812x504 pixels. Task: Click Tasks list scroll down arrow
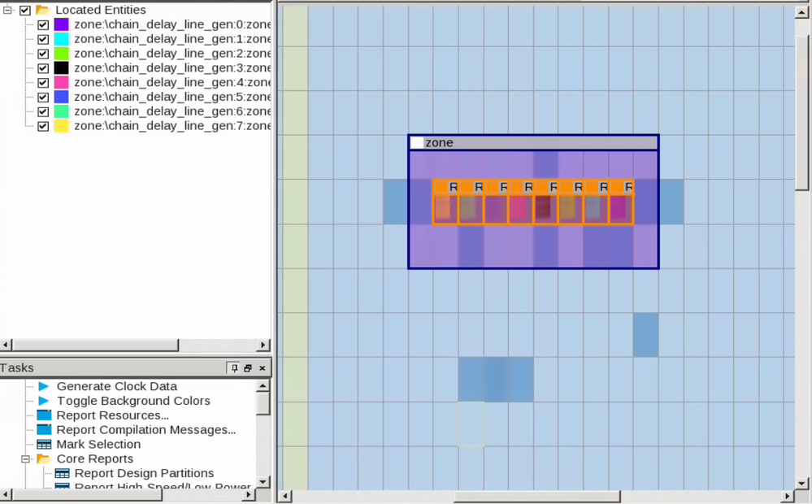click(263, 482)
